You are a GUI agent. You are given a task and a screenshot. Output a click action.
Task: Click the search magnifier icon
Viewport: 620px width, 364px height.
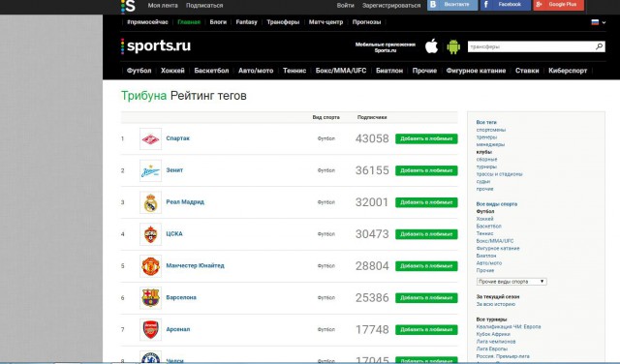(x=599, y=46)
